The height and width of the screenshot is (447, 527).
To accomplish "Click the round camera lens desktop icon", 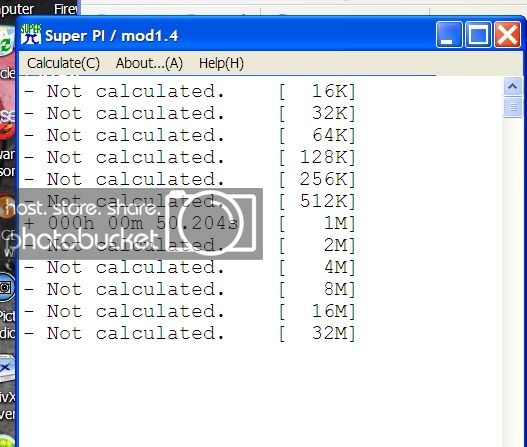I will (x=6, y=288).
